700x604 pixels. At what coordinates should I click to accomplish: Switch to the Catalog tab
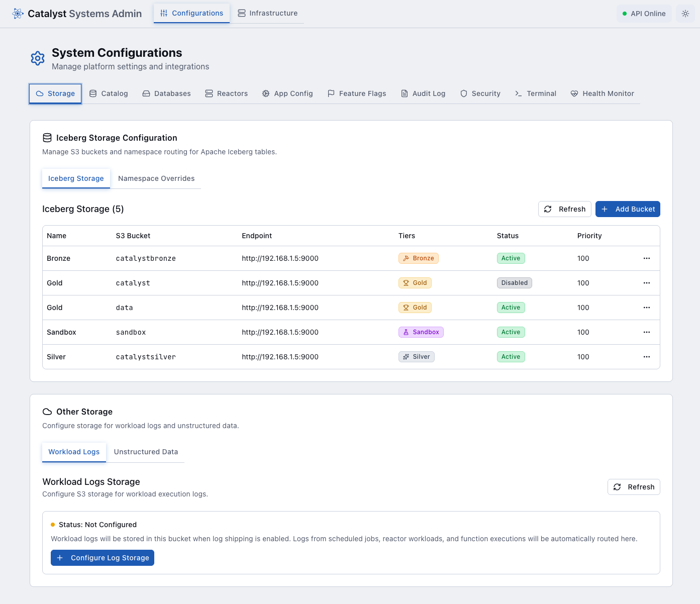(x=109, y=93)
